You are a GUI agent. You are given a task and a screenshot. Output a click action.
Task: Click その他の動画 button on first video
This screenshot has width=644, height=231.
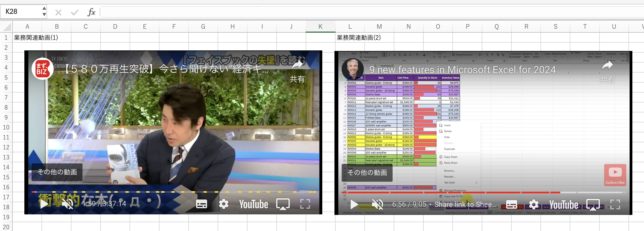pos(57,172)
